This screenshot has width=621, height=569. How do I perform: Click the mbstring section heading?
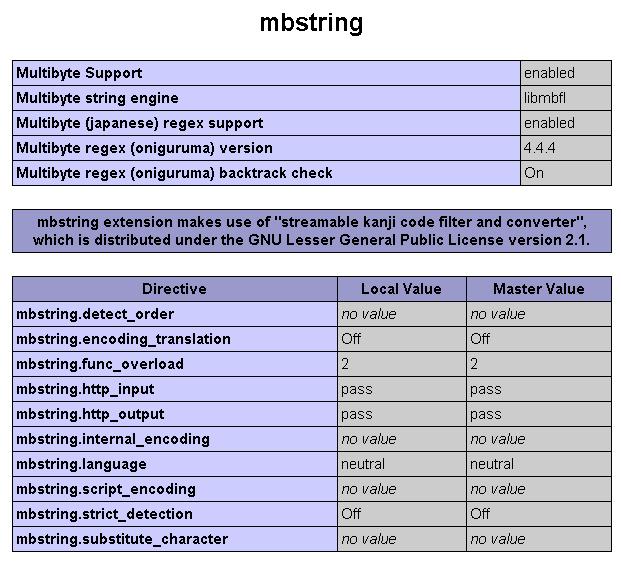(x=311, y=23)
